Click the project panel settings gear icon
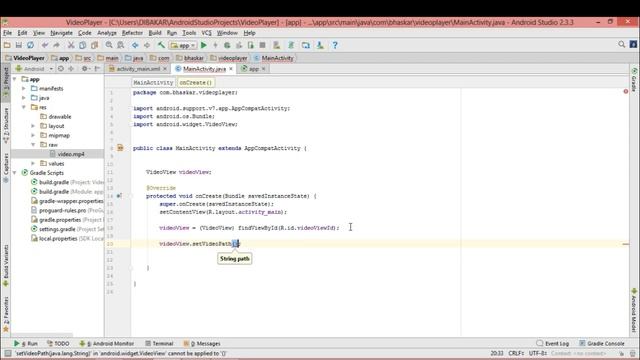 [x=85, y=69]
